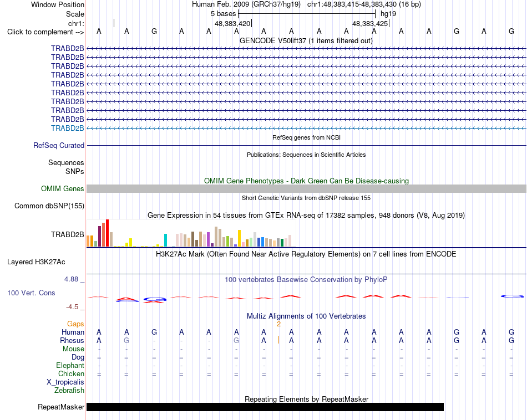Click the Common dbSNP(155) track label
This screenshot has width=527, height=420.
coord(49,206)
